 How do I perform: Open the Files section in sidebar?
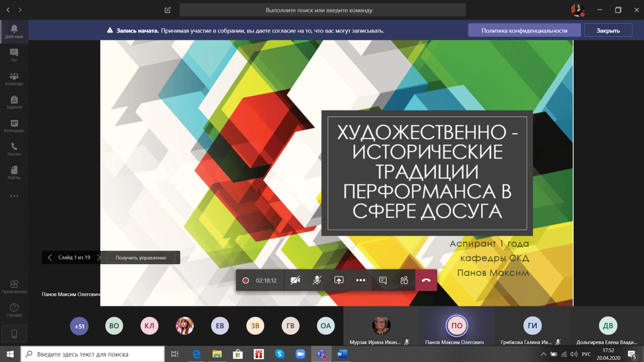pyautogui.click(x=14, y=173)
